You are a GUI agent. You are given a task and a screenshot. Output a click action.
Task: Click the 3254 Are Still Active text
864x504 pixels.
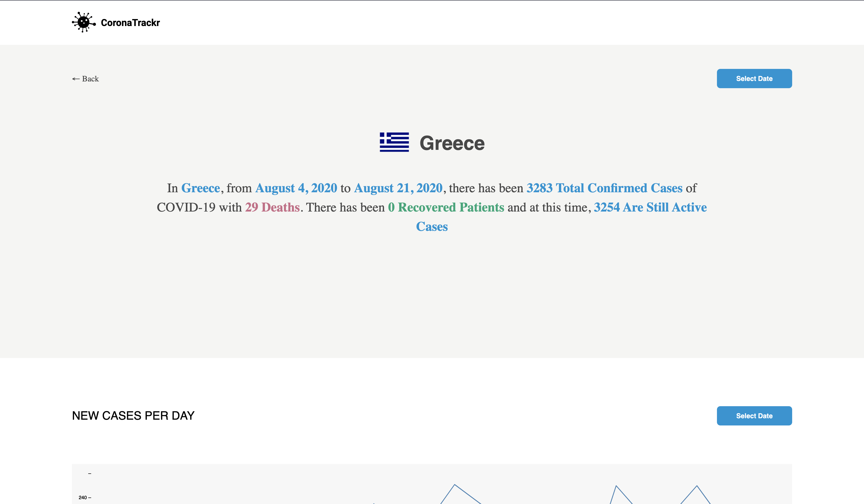[x=650, y=207]
